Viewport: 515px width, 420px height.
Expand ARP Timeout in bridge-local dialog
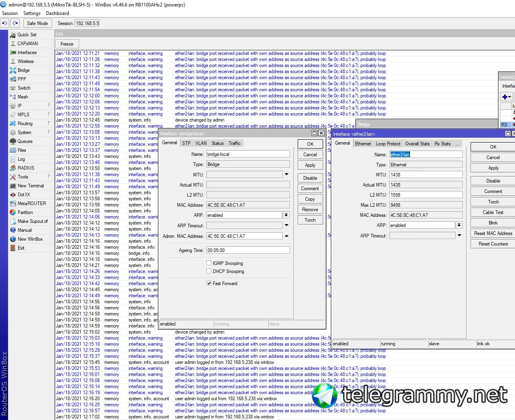pos(286,225)
